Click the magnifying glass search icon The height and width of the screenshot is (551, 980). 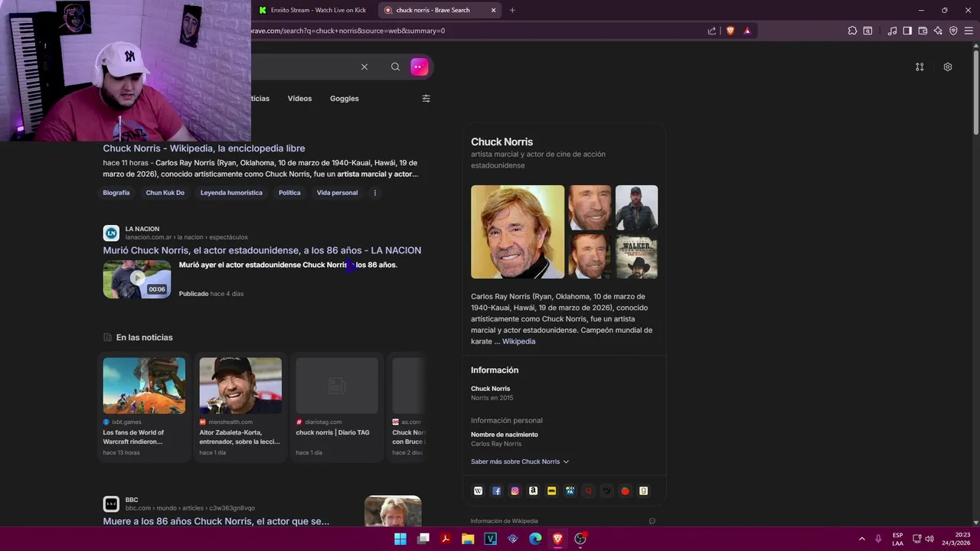coord(395,67)
